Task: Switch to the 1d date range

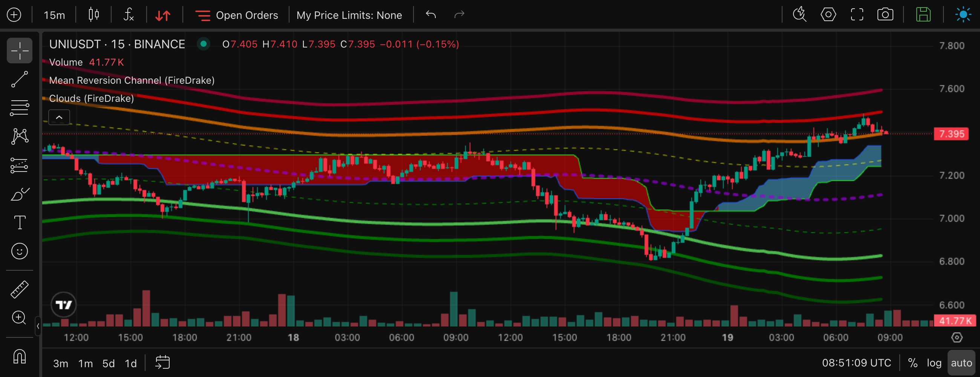Action: coord(131,363)
